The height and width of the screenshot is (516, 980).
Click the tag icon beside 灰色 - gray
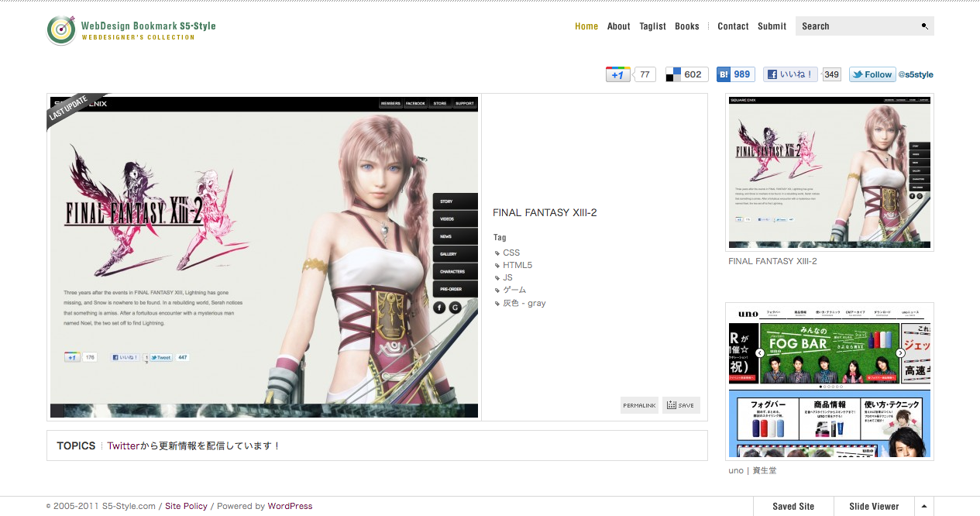pyautogui.click(x=497, y=303)
